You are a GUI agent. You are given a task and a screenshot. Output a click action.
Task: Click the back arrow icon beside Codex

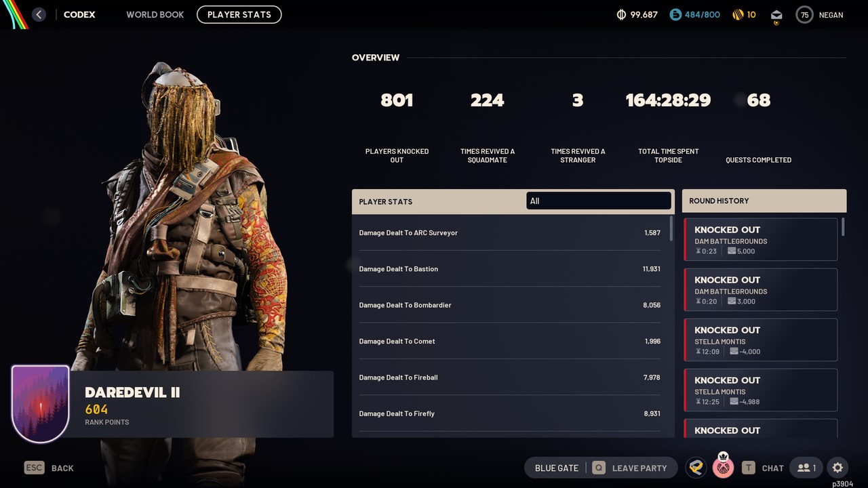click(39, 14)
